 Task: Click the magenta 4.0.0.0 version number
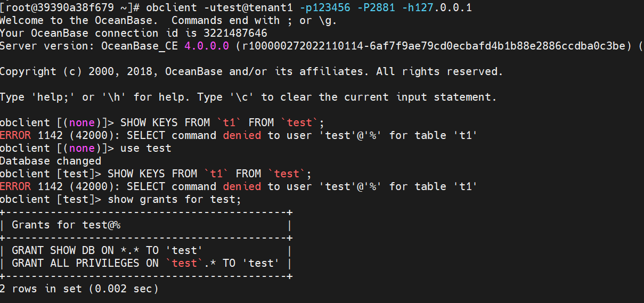point(207,46)
